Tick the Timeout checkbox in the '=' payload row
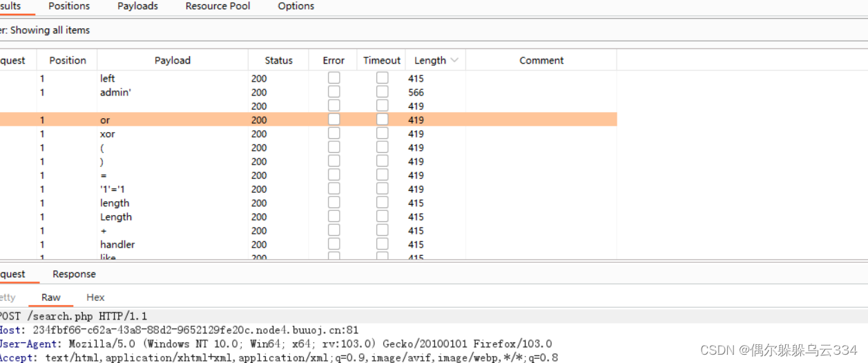The width and height of the screenshot is (868, 363). click(382, 175)
